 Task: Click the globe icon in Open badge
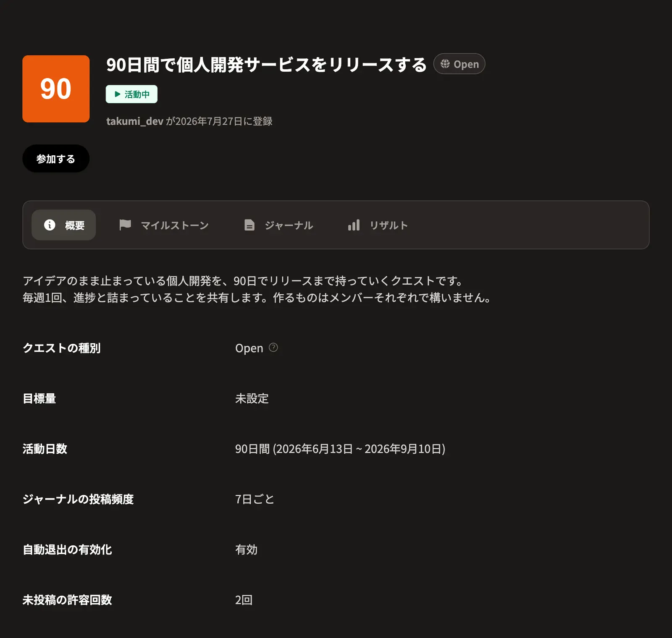point(445,64)
